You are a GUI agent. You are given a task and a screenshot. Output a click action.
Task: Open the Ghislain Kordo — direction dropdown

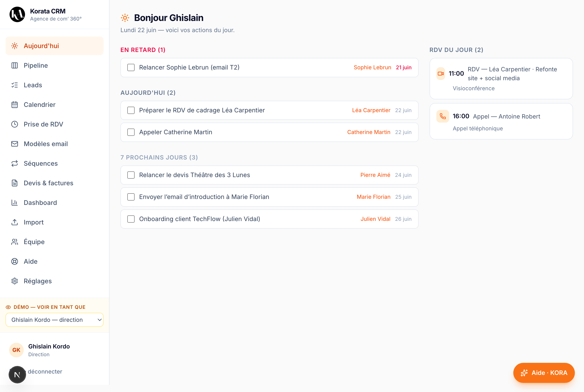tap(55, 320)
